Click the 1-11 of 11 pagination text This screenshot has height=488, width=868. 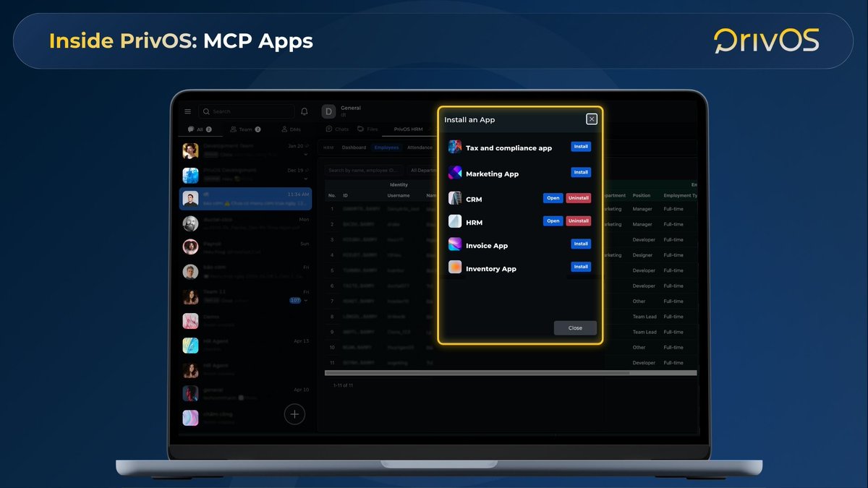coord(343,386)
